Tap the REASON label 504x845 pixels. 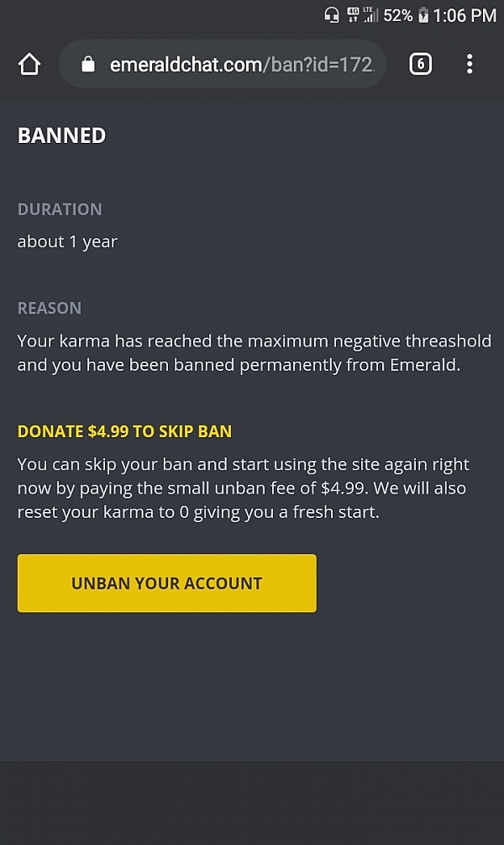[x=50, y=308]
